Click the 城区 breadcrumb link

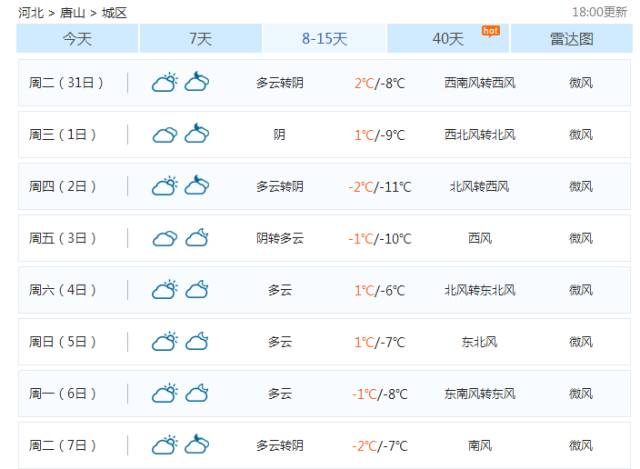coord(114,12)
